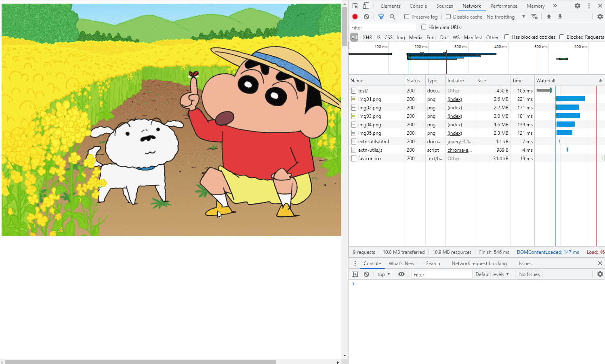Select the favicon.ico file icon
Screen dimensions: 605x364
tap(354, 158)
